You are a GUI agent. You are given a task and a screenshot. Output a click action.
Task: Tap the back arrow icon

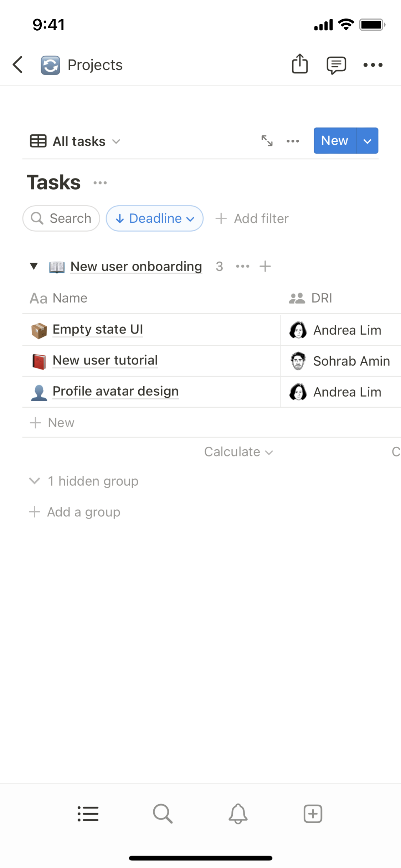(18, 65)
